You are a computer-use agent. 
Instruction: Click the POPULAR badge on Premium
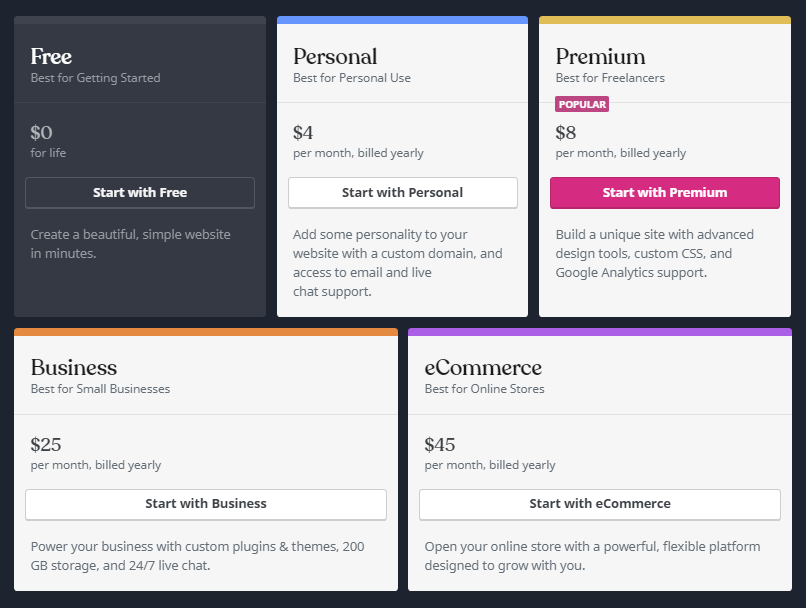click(582, 104)
